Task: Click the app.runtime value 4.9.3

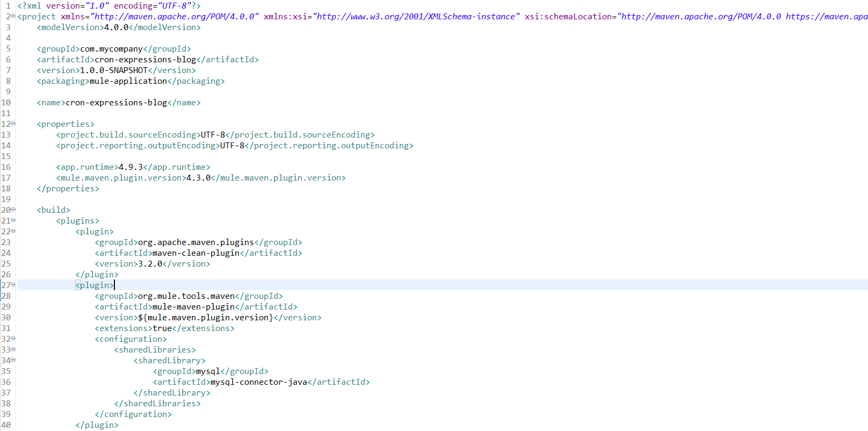Action: (131, 167)
